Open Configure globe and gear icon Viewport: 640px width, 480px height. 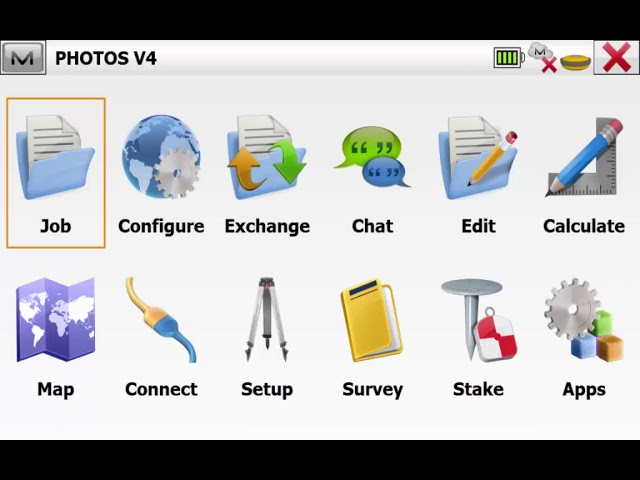(x=161, y=158)
